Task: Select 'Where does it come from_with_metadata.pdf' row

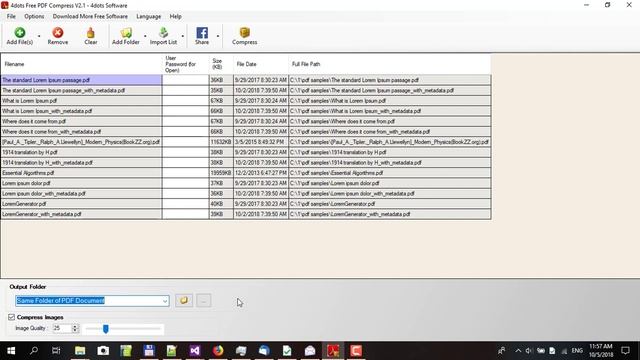Action: (x=246, y=131)
